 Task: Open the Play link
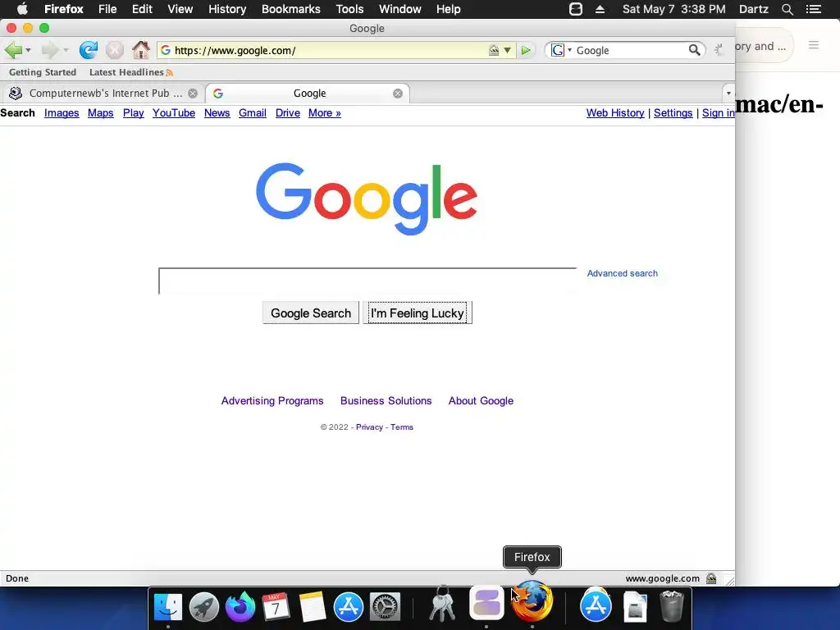(x=134, y=113)
